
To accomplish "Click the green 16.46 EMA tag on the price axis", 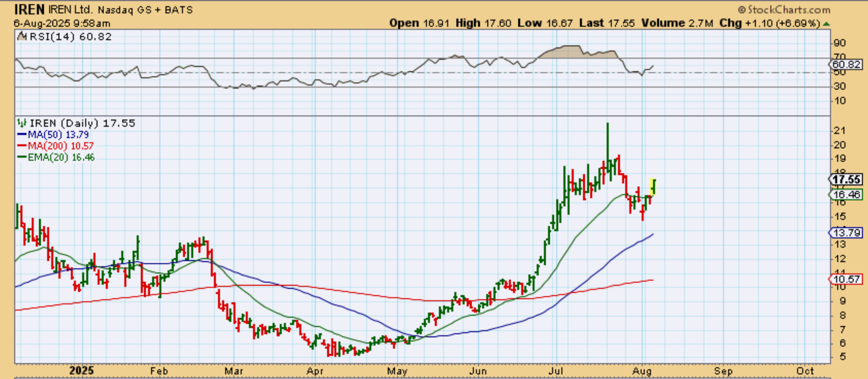I will point(846,195).
